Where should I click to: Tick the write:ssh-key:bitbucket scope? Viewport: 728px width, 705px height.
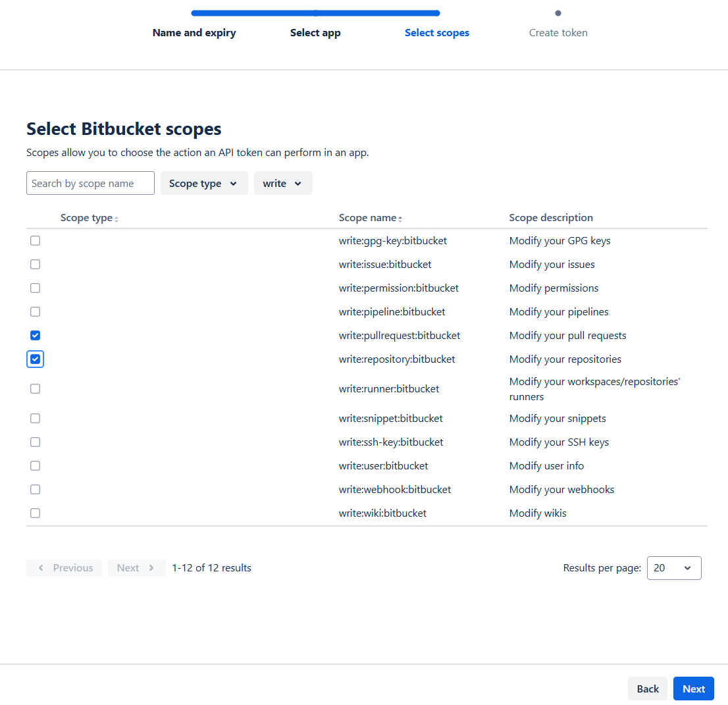tap(36, 442)
